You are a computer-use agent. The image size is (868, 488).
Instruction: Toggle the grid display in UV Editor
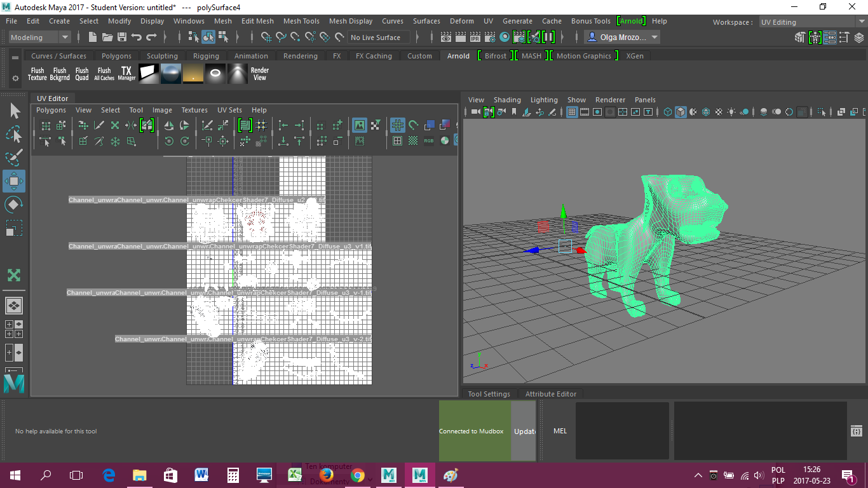397,125
